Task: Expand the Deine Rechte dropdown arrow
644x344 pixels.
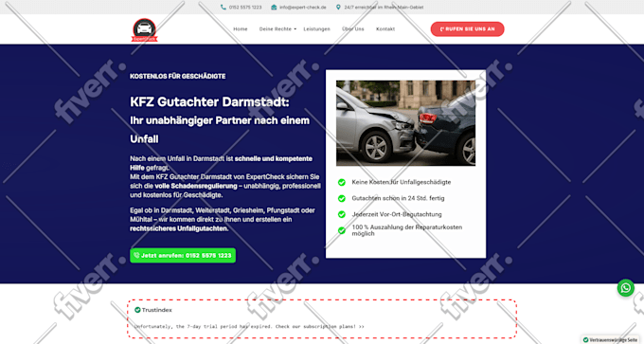Action: 295,29
